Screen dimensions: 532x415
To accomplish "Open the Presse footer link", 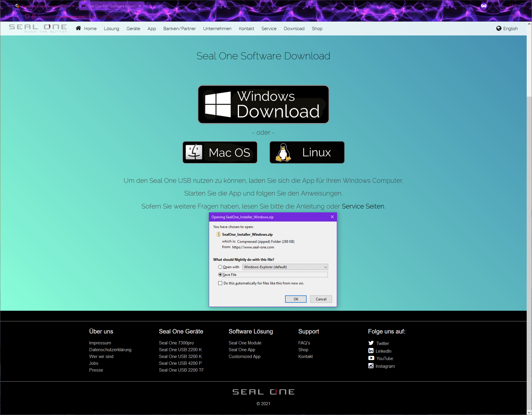I will (x=96, y=370).
